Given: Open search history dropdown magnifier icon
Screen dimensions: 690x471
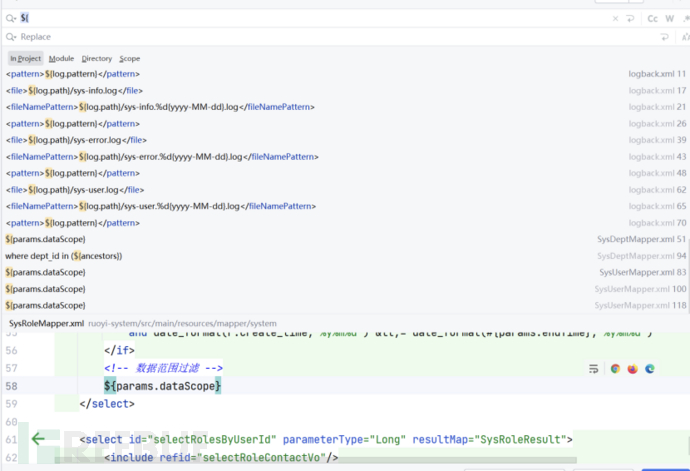Looking at the screenshot, I should pyautogui.click(x=11, y=18).
